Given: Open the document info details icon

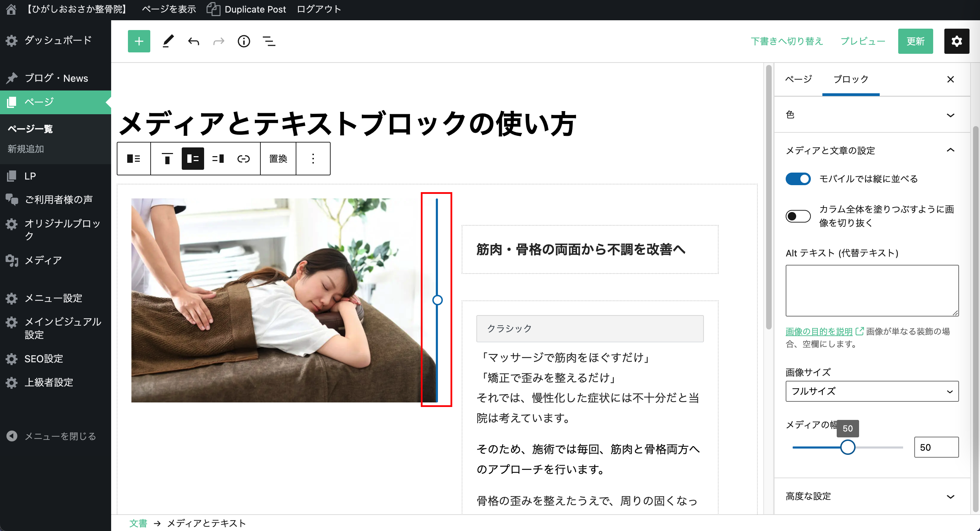Looking at the screenshot, I should point(244,41).
